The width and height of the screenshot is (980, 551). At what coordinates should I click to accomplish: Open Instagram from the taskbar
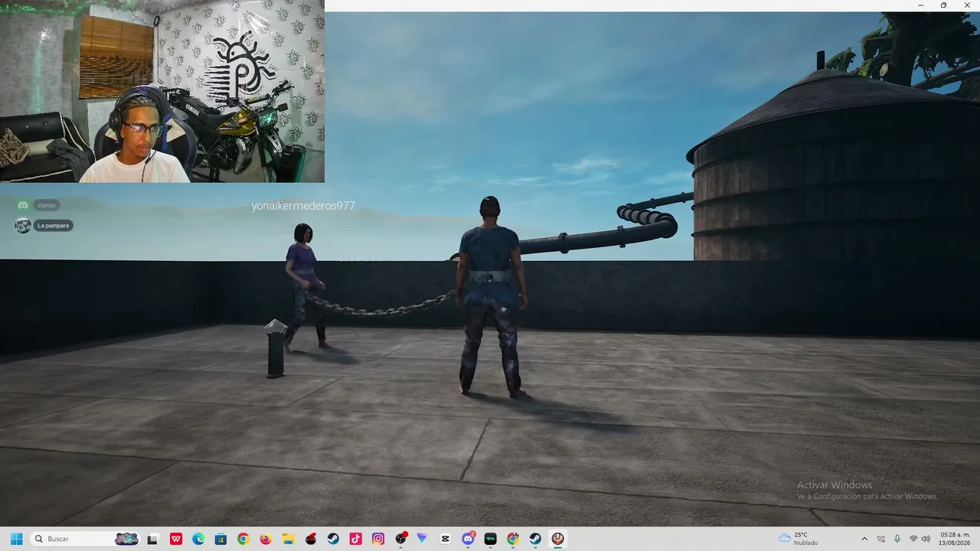(378, 539)
